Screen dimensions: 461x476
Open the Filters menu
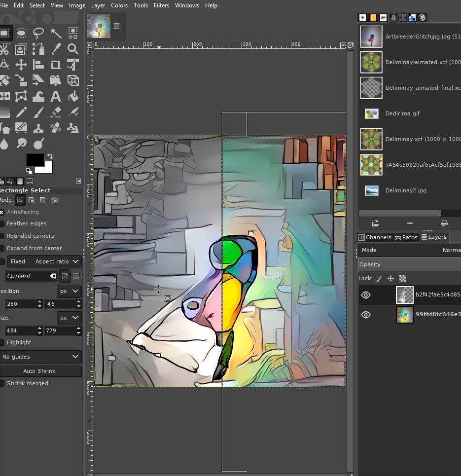coord(161,5)
